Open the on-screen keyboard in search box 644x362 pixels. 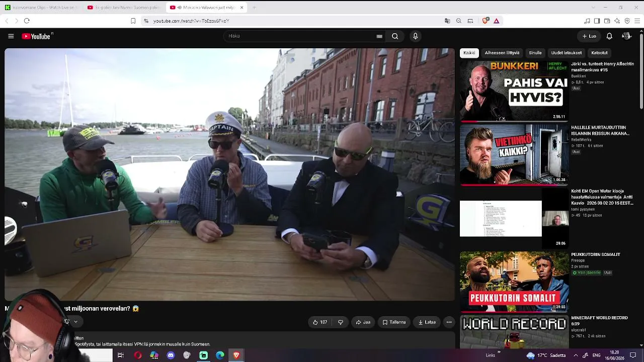379,36
